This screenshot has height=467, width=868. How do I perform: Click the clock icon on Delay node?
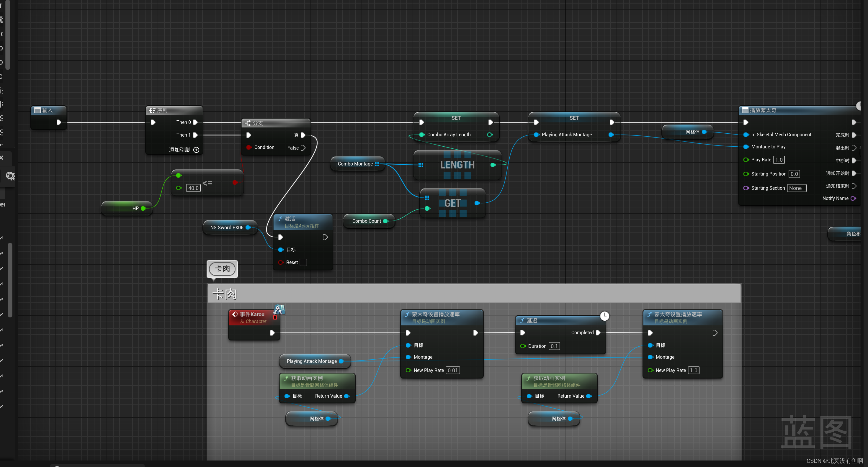(604, 316)
